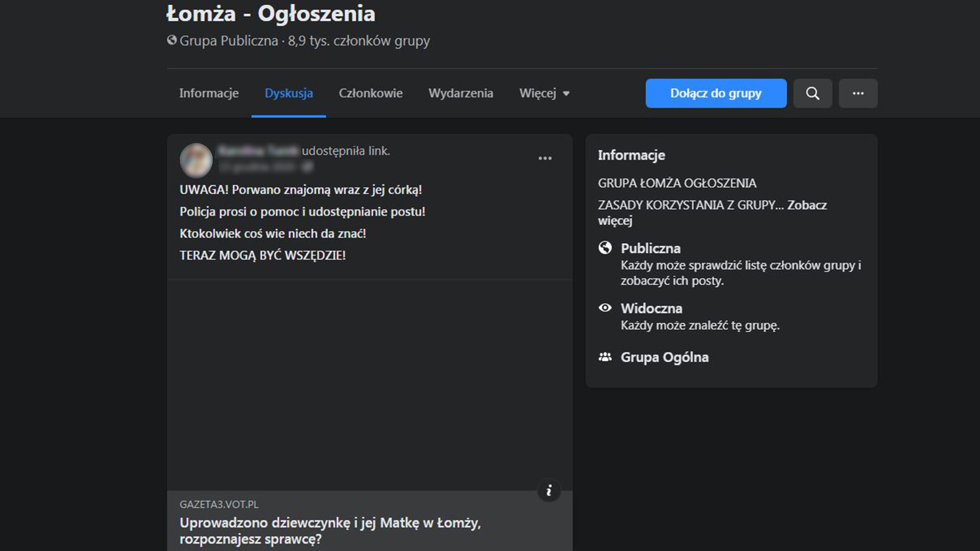
Task: Click the globe icon beside Publiczna
Action: point(605,248)
